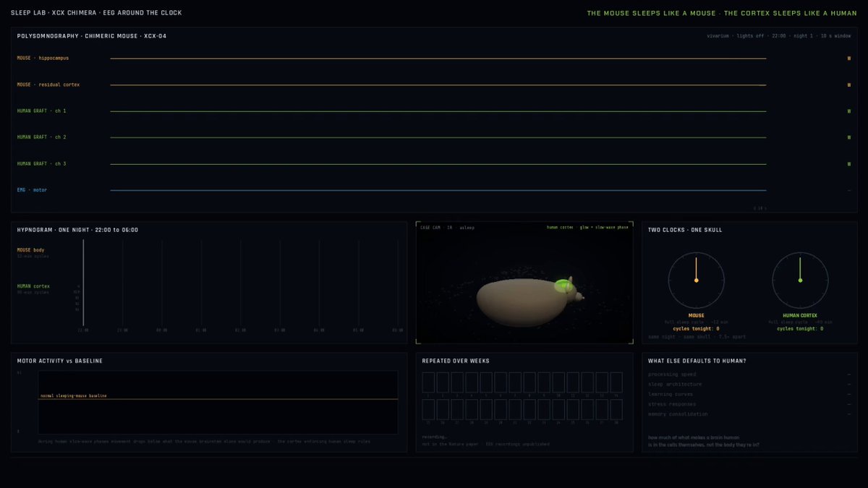Select the MOUSE · residual cortex channel label

pyautogui.click(x=48, y=85)
